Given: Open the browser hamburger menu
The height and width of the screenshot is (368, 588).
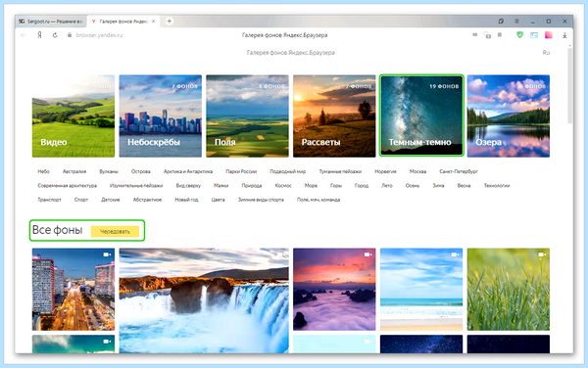Looking at the screenshot, I should tap(516, 22).
